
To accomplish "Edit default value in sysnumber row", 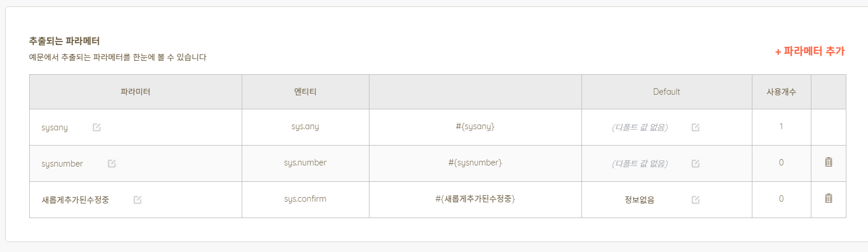I will click(695, 164).
